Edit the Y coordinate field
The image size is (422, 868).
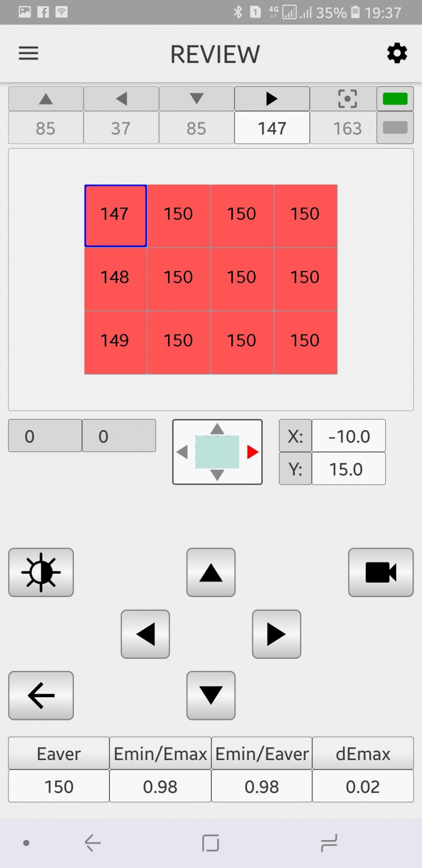[349, 469]
